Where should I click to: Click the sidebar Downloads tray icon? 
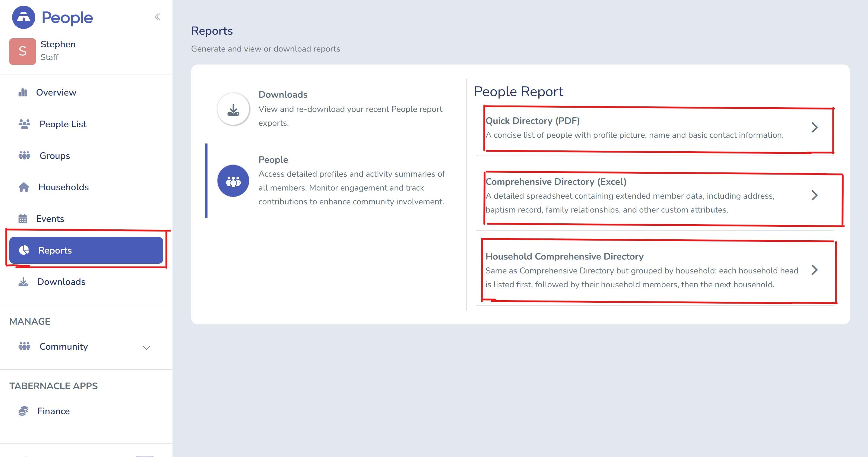(23, 282)
